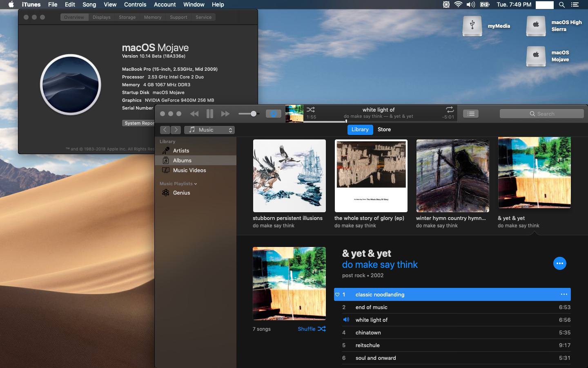Screen dimensions: 588x368
Task: Open the macOS Mojave disk icon on desktop
Action: 536,56
